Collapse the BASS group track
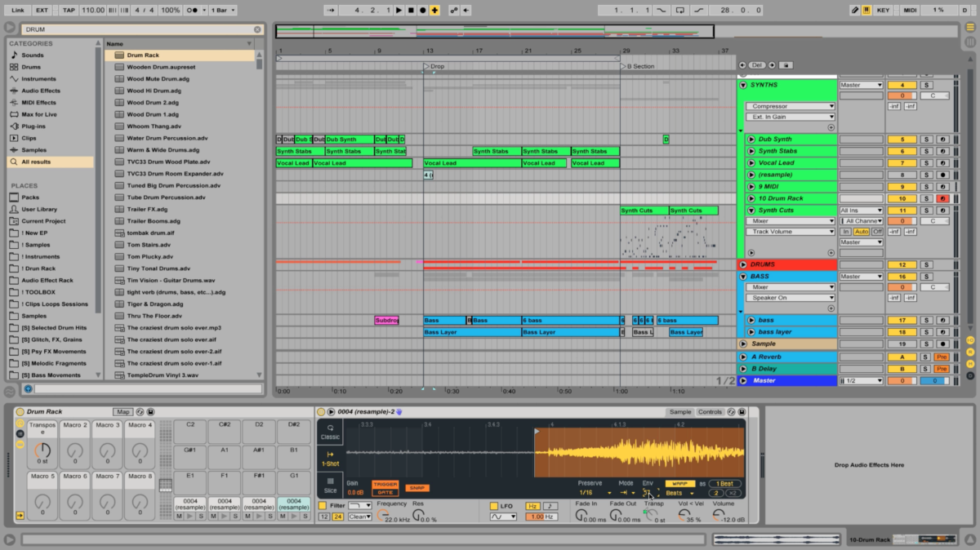This screenshot has width=980, height=550. [743, 277]
